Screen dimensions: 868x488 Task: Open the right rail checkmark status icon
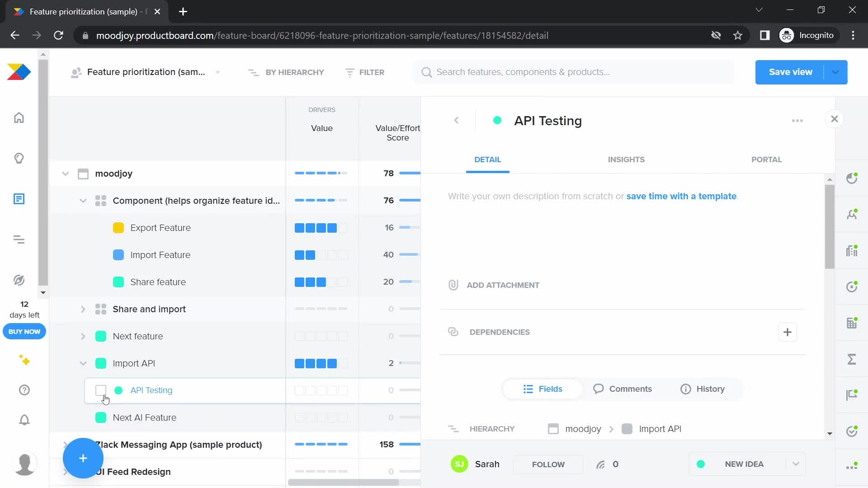pyautogui.click(x=852, y=431)
